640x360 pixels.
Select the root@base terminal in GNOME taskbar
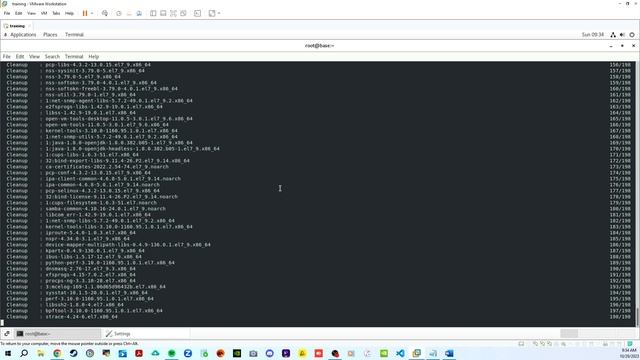coord(58,333)
